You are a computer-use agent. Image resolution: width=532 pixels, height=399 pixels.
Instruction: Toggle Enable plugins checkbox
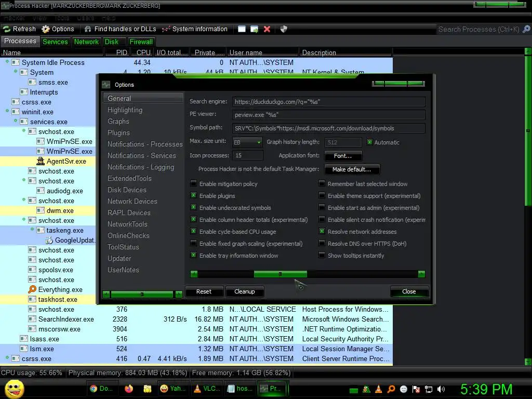click(193, 195)
